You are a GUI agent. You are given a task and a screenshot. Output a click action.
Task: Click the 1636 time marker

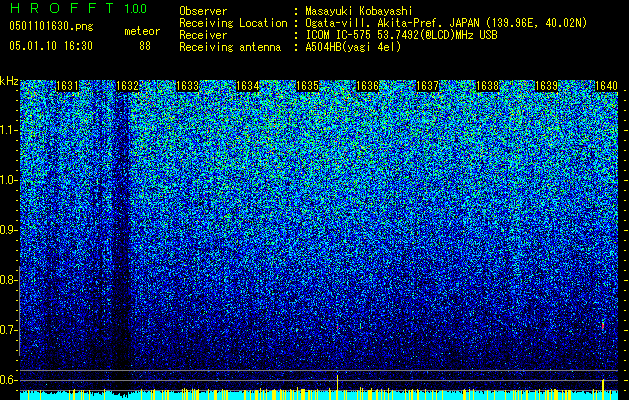point(367,86)
